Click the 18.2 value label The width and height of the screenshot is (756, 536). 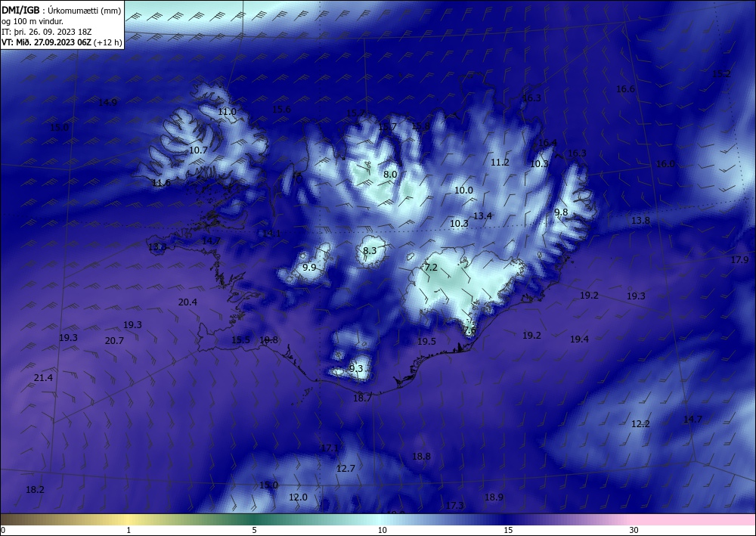[35, 489]
